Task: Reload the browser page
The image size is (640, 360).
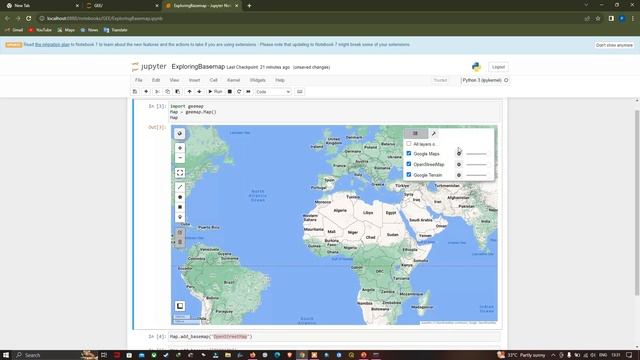Action: tap(29, 18)
